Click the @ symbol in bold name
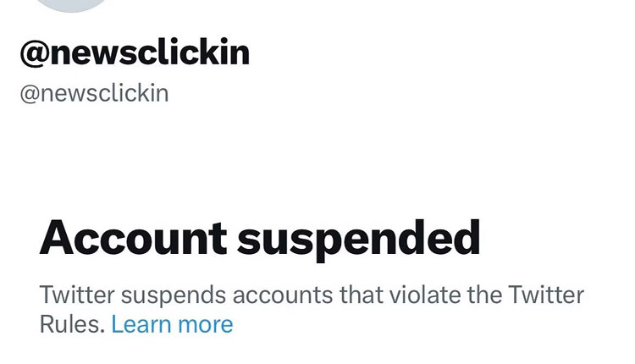Viewport: 635px width, 364px height. coord(32,52)
